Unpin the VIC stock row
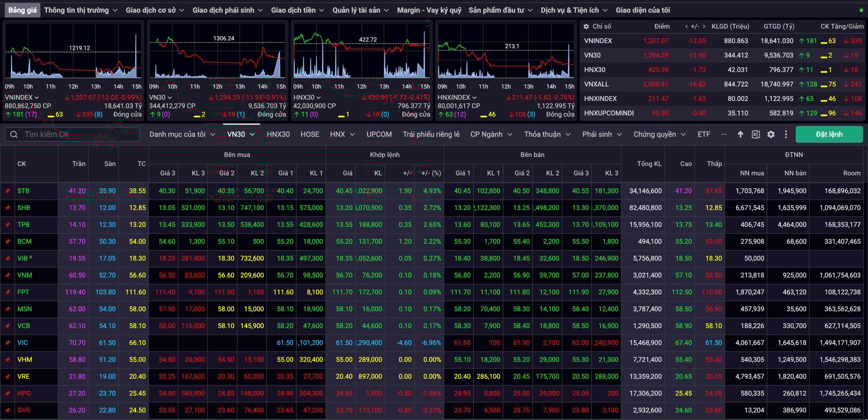The image size is (868, 420). pyautogui.click(x=8, y=343)
